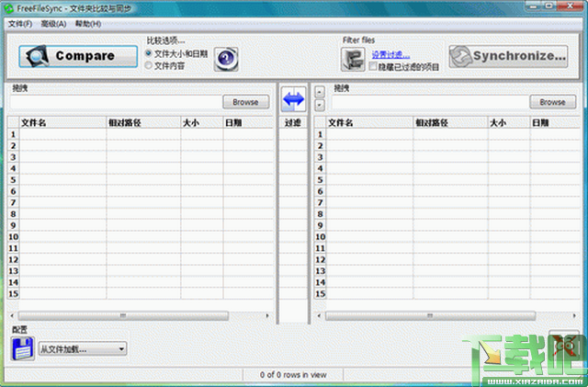The image size is (588, 387).
Task: Click the remove folder pair minus button
Action: tap(320, 105)
